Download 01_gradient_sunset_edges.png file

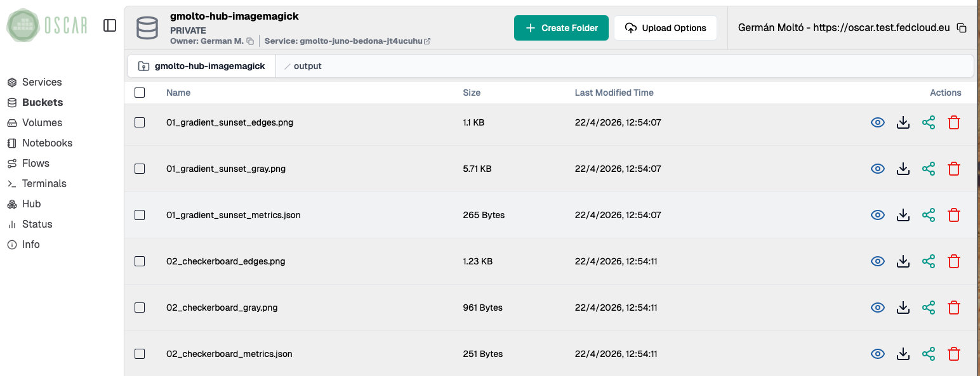click(903, 122)
